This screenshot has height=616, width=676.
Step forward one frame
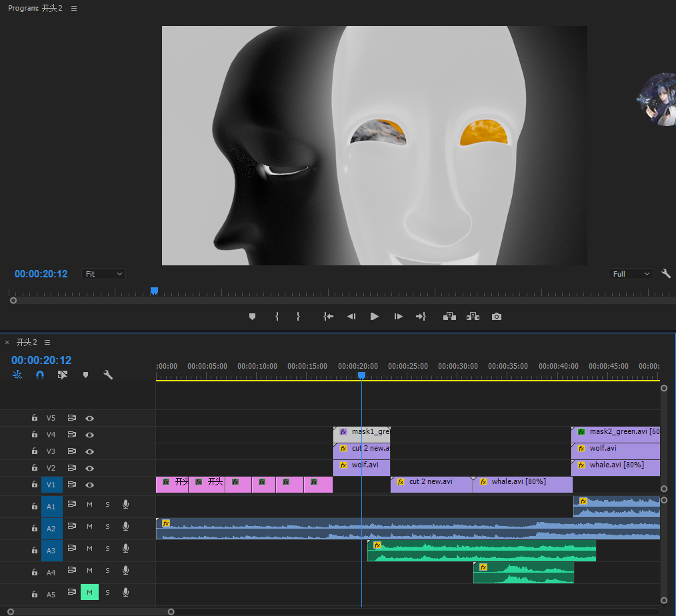click(398, 317)
